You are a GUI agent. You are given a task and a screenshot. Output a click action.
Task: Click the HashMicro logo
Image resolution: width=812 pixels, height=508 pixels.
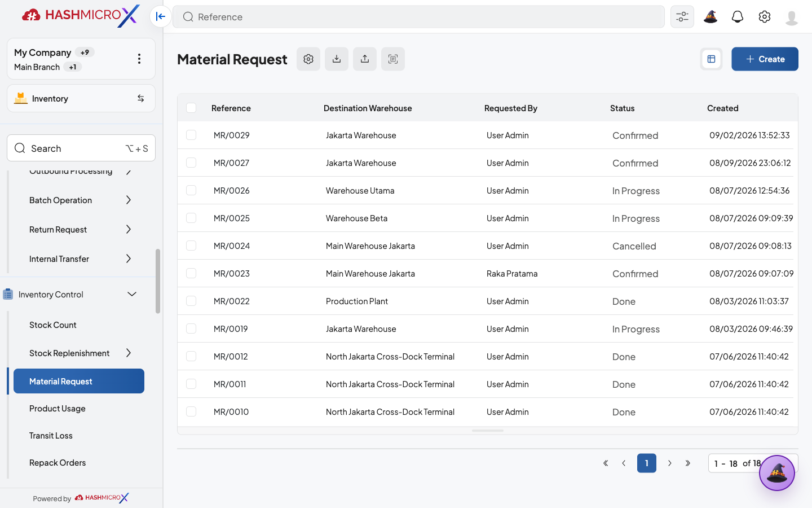(x=81, y=15)
